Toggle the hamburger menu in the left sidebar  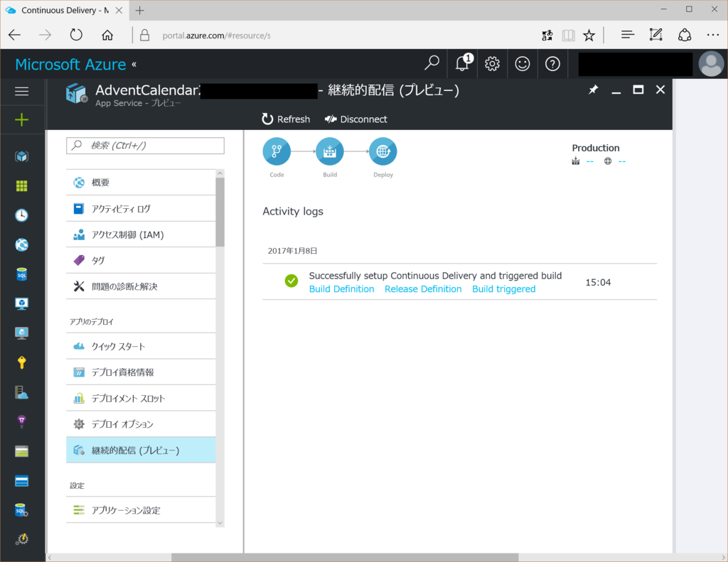22,92
